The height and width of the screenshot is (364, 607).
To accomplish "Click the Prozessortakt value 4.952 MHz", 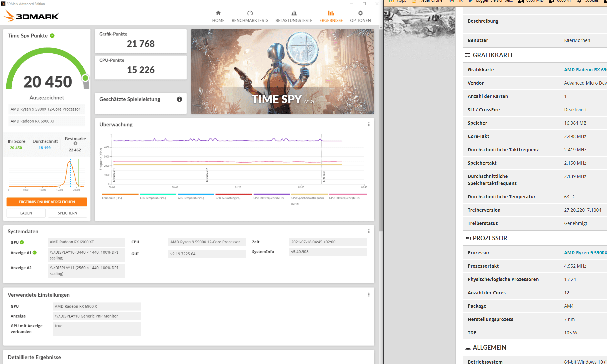I will (x=575, y=266).
